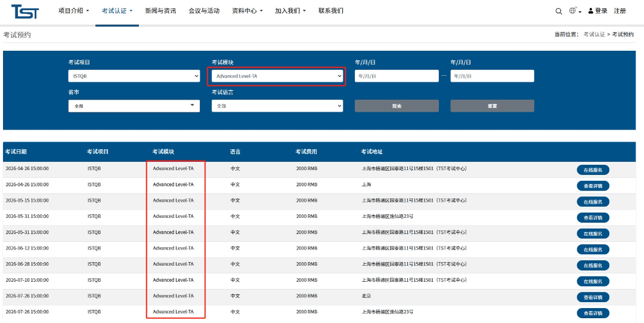This screenshot has width=644, height=323.
Task: Click 考试认证 in the breadcrumb
Action: (594, 35)
